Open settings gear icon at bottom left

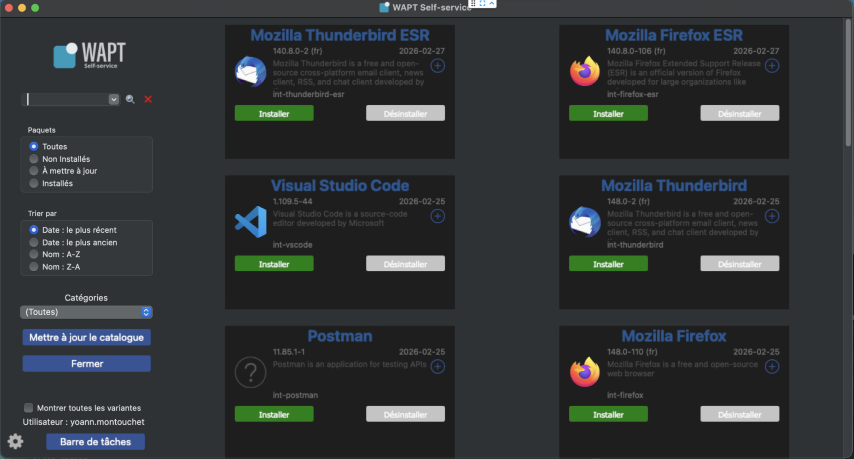pos(15,441)
